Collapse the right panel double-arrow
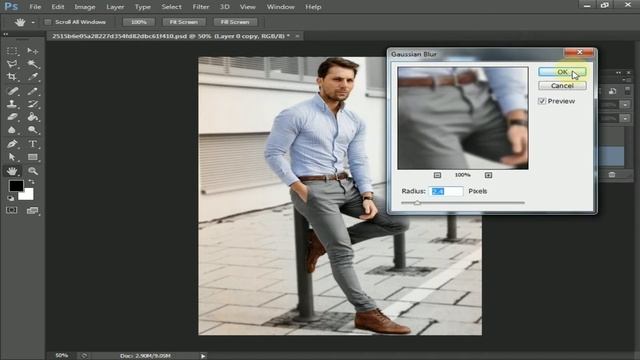 coord(618,73)
